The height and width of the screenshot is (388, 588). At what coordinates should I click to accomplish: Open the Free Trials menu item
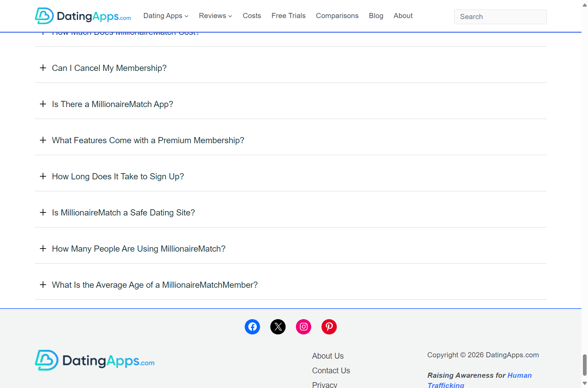coord(288,16)
